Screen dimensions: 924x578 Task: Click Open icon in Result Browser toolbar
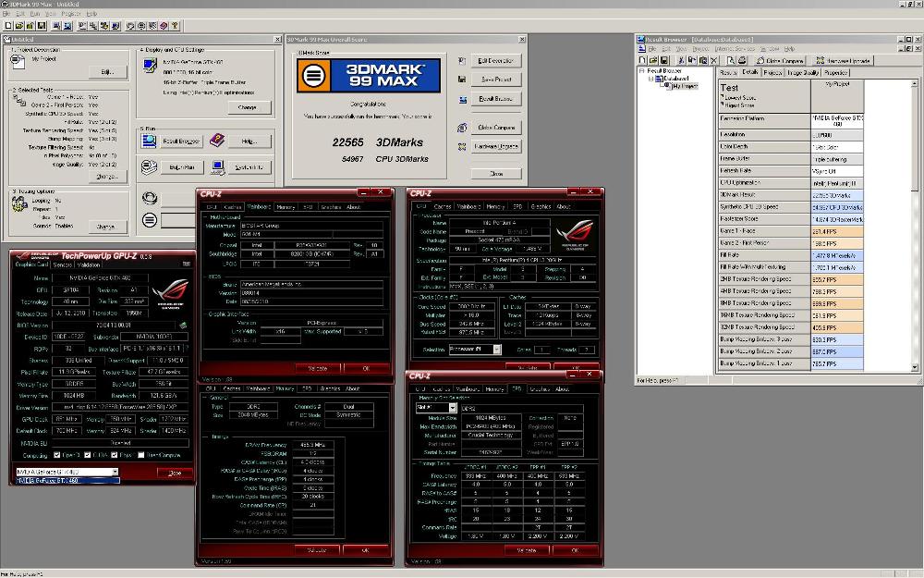pos(653,60)
